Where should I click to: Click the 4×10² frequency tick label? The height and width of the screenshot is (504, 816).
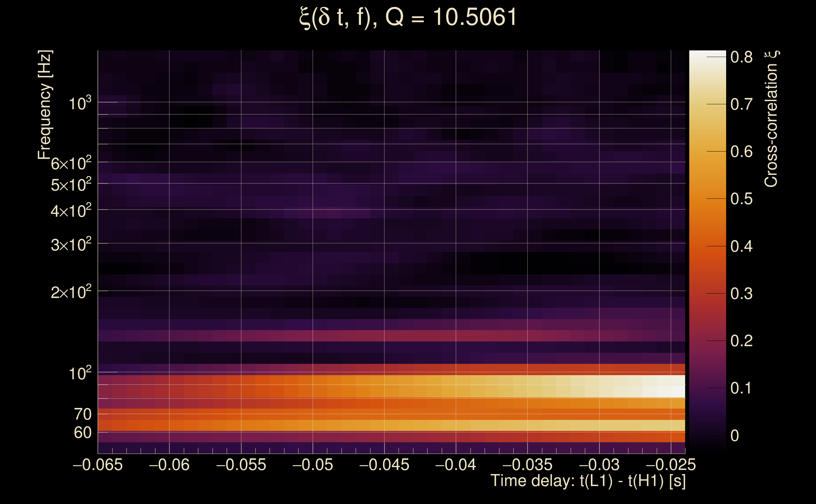point(71,211)
